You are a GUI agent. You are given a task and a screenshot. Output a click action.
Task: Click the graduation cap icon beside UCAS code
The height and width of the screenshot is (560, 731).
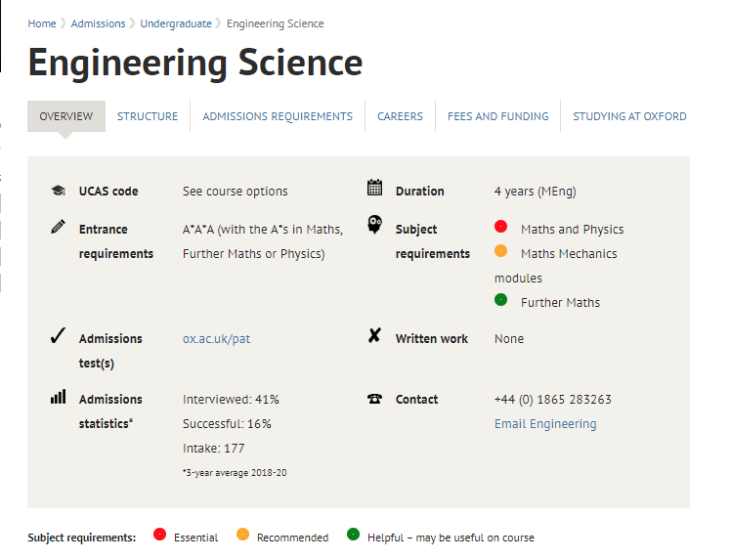[59, 191]
